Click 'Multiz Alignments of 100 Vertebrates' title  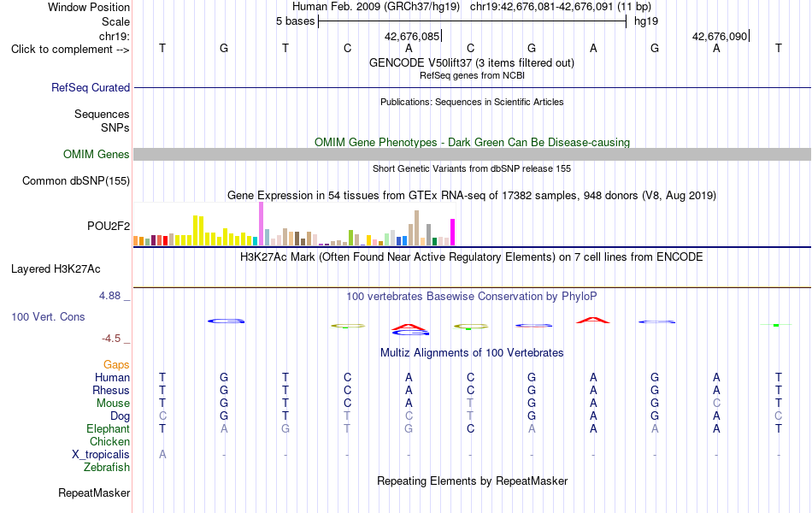click(x=472, y=353)
